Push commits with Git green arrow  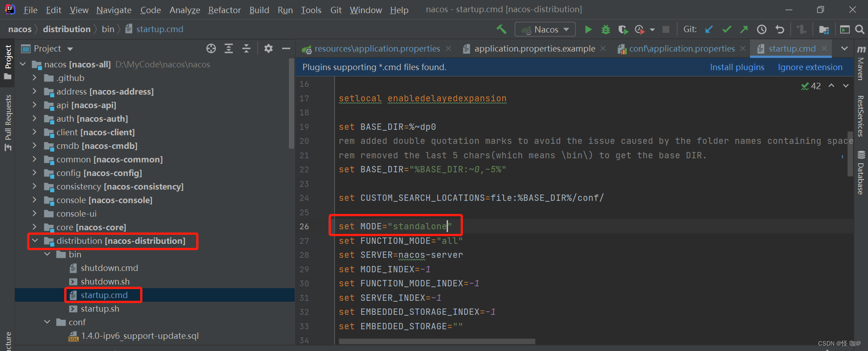click(x=744, y=29)
